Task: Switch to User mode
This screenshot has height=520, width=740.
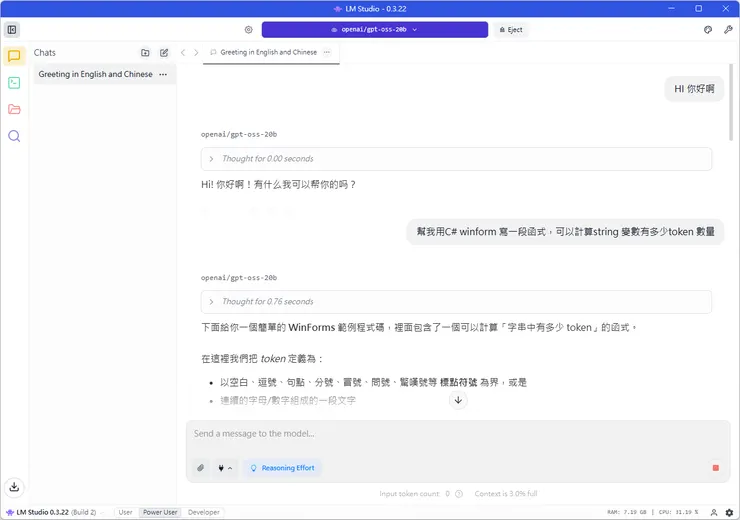Action: click(126, 512)
